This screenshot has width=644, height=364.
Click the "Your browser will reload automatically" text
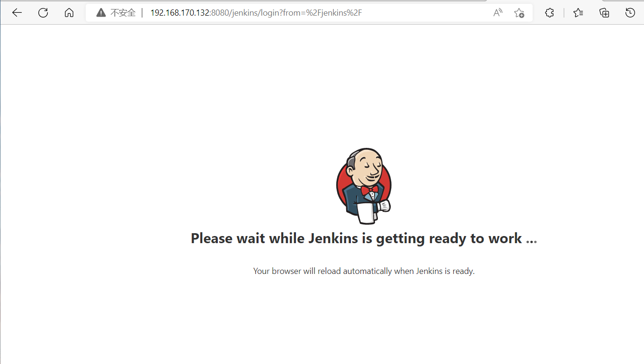tap(364, 271)
